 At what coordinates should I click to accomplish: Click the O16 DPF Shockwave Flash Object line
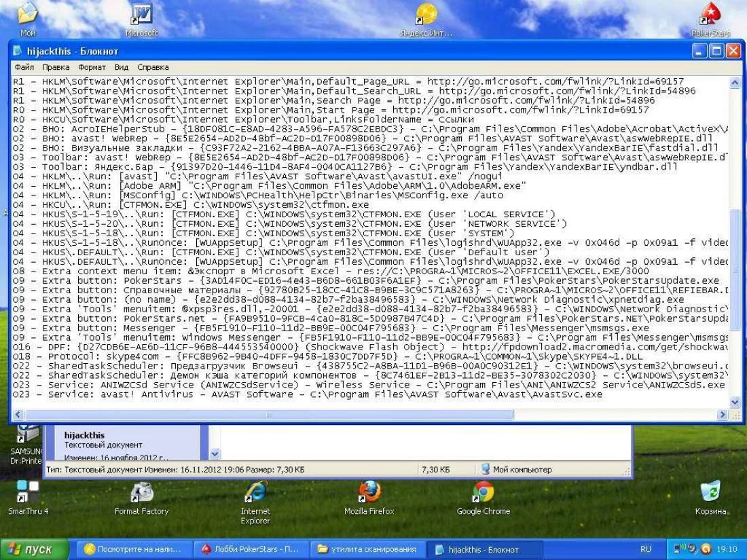[370, 347]
